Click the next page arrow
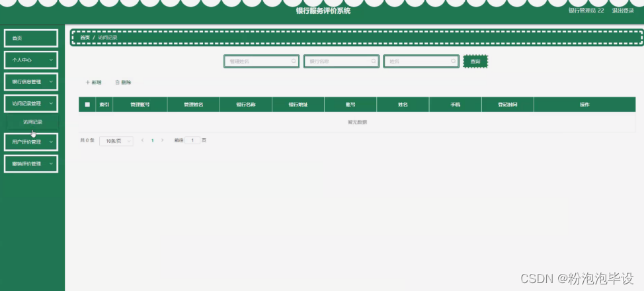 162,140
